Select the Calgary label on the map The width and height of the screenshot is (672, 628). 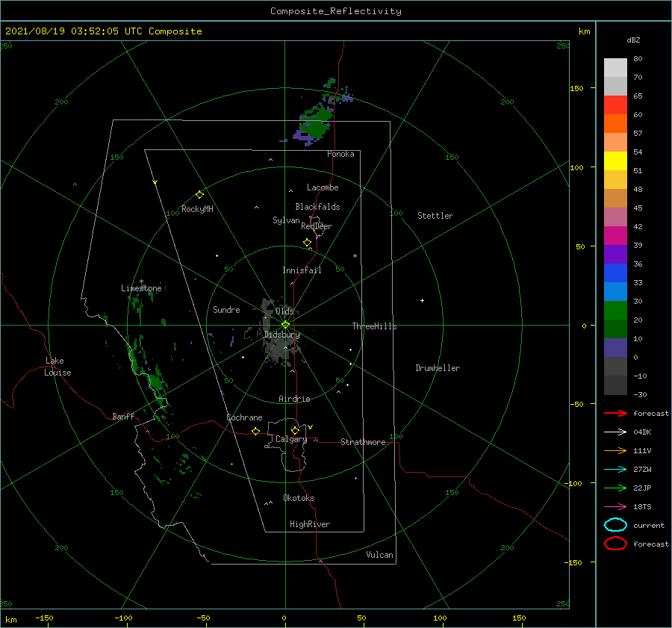(x=291, y=439)
